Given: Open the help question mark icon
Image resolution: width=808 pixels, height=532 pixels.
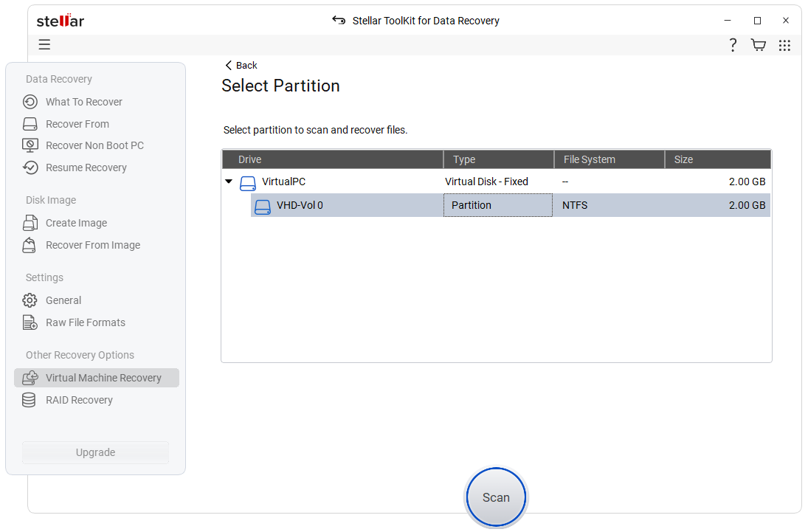Looking at the screenshot, I should pos(733,45).
